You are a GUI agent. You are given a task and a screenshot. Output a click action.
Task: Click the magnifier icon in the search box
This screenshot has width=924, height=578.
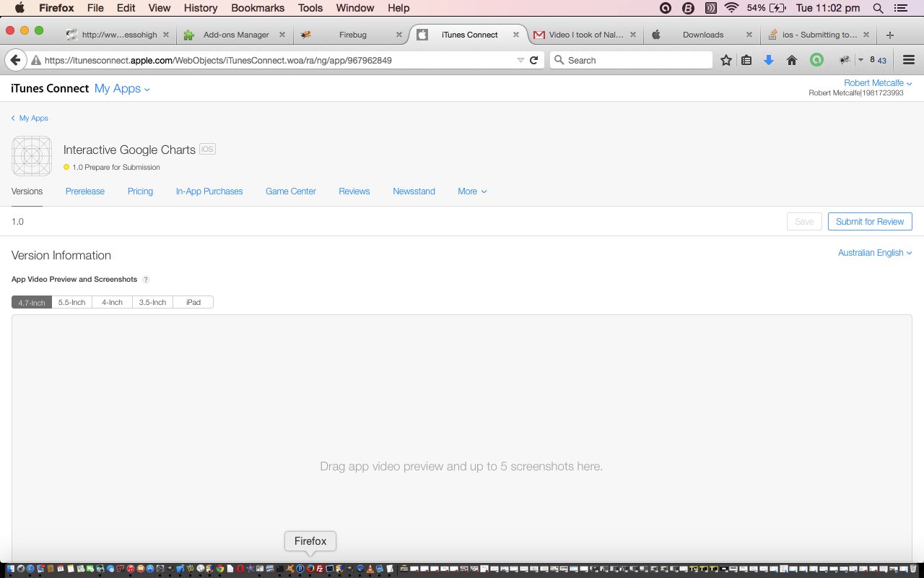(559, 60)
